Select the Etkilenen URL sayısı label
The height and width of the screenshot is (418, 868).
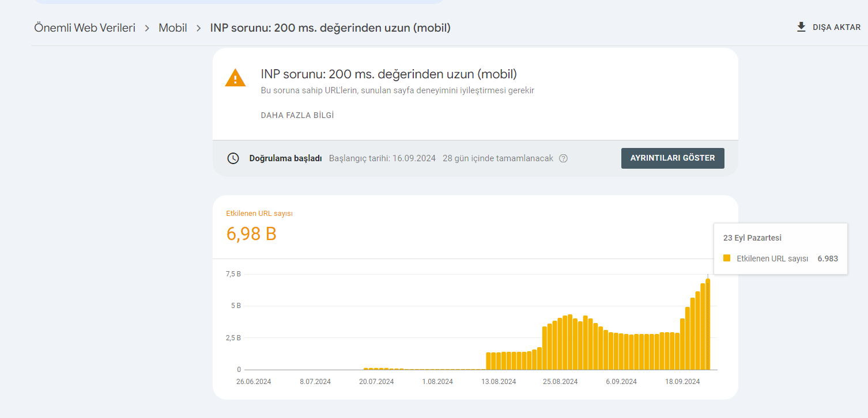click(260, 214)
